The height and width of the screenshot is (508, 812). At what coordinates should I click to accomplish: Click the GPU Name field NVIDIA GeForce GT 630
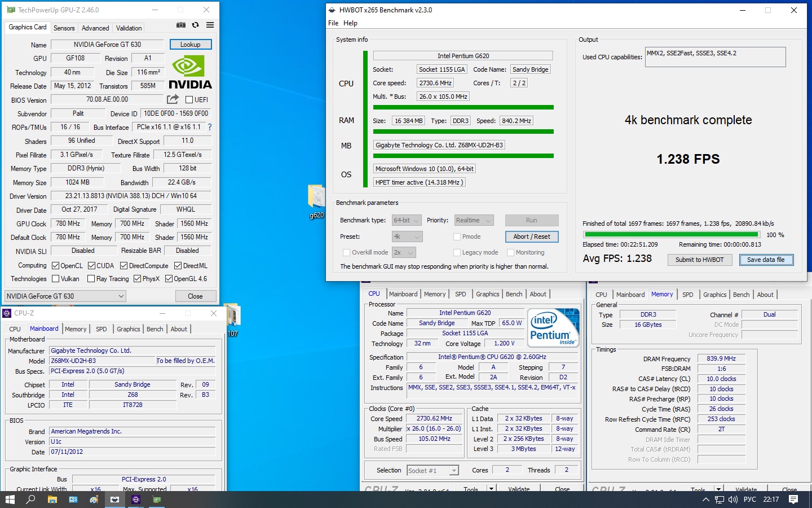pos(108,45)
